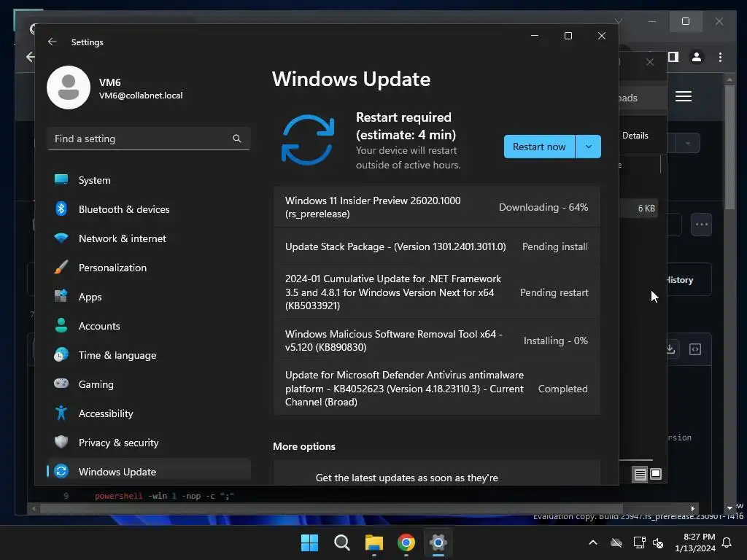Click the VM6@collabnet.local account email
This screenshot has height=560, width=747.
coord(141,96)
